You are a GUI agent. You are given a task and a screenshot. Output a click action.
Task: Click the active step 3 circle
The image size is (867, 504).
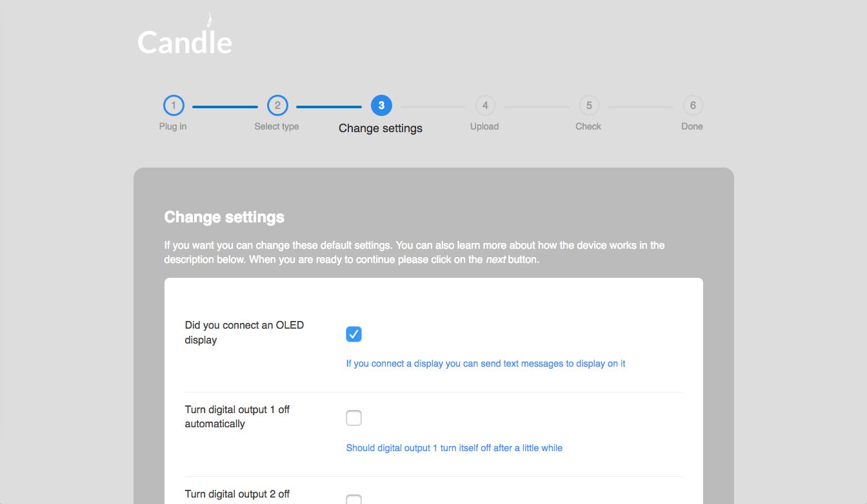[x=381, y=106]
